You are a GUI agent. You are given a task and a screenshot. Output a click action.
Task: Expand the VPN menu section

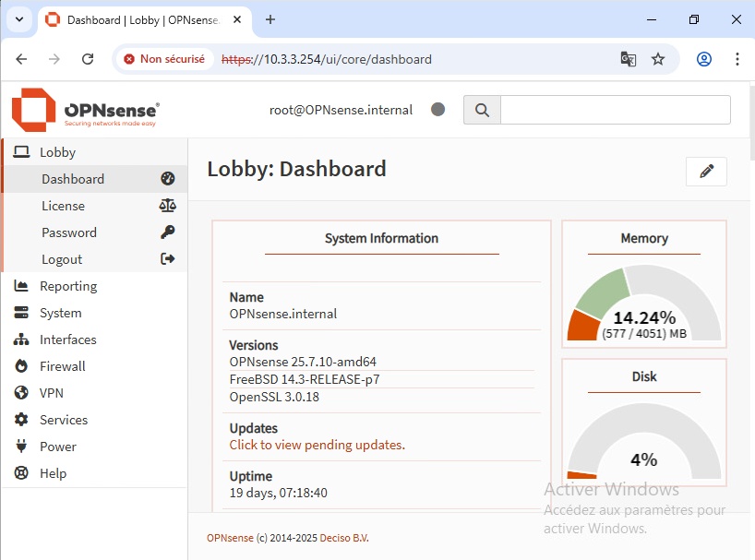point(95,393)
